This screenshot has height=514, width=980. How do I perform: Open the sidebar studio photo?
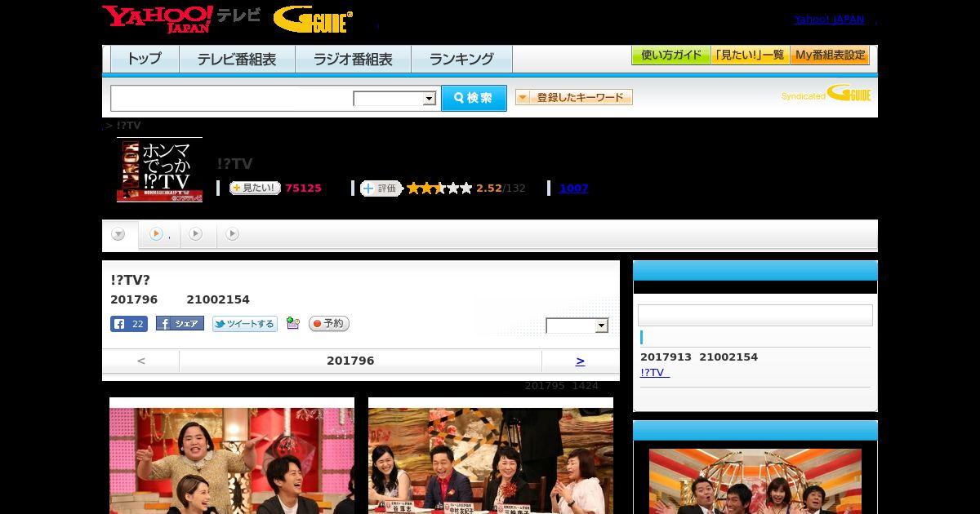755,481
